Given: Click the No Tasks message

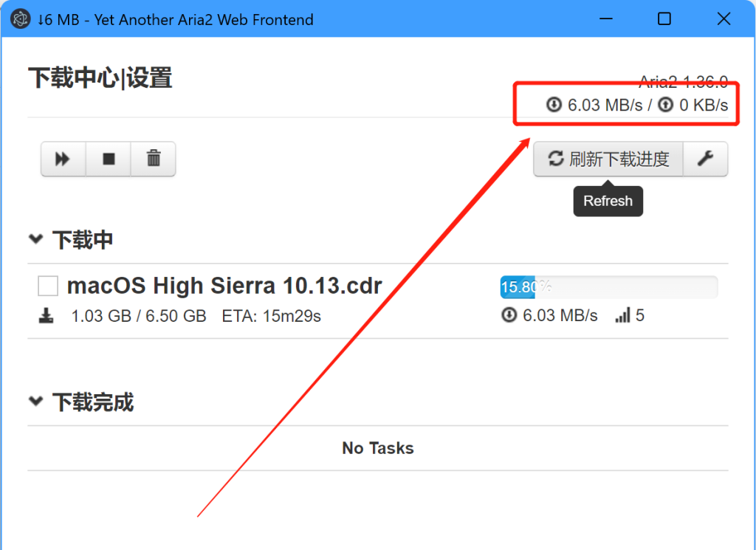Looking at the screenshot, I should pos(378,448).
